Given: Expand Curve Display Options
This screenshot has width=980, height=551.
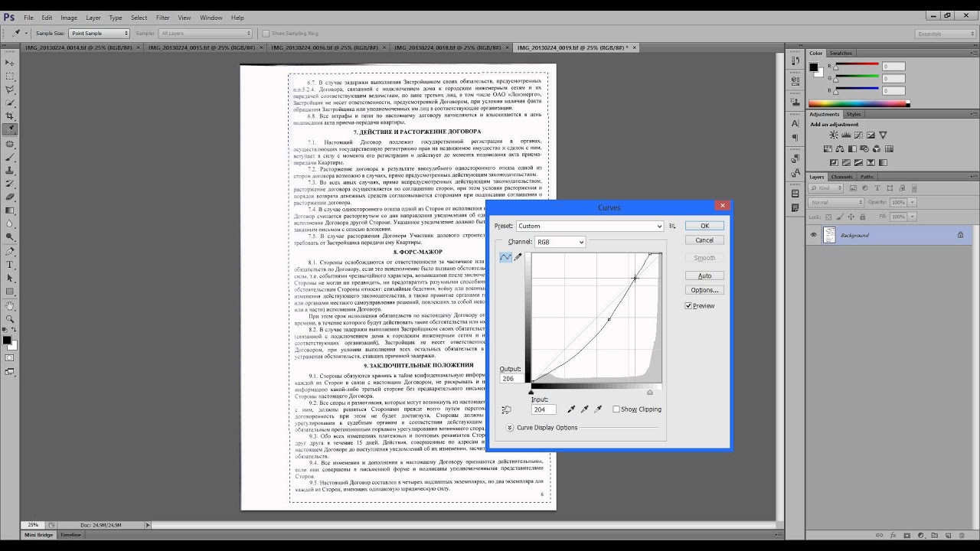Looking at the screenshot, I should tap(510, 428).
